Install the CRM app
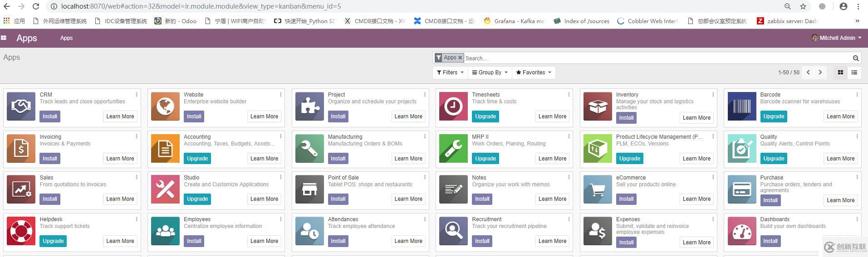868x257 pixels. (x=50, y=116)
